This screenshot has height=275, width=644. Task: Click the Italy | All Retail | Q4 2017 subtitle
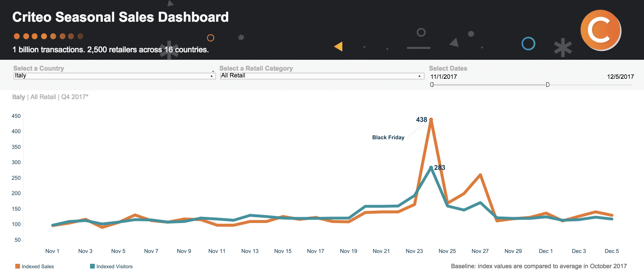(50, 97)
